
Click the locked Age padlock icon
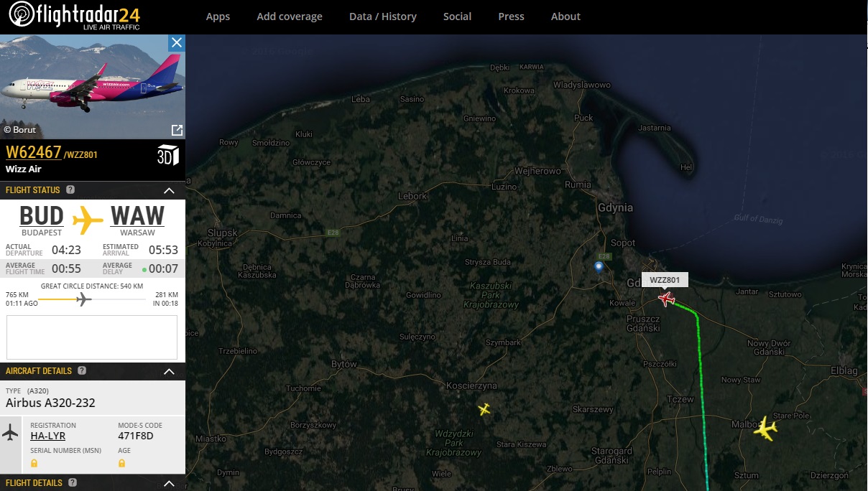(122, 463)
